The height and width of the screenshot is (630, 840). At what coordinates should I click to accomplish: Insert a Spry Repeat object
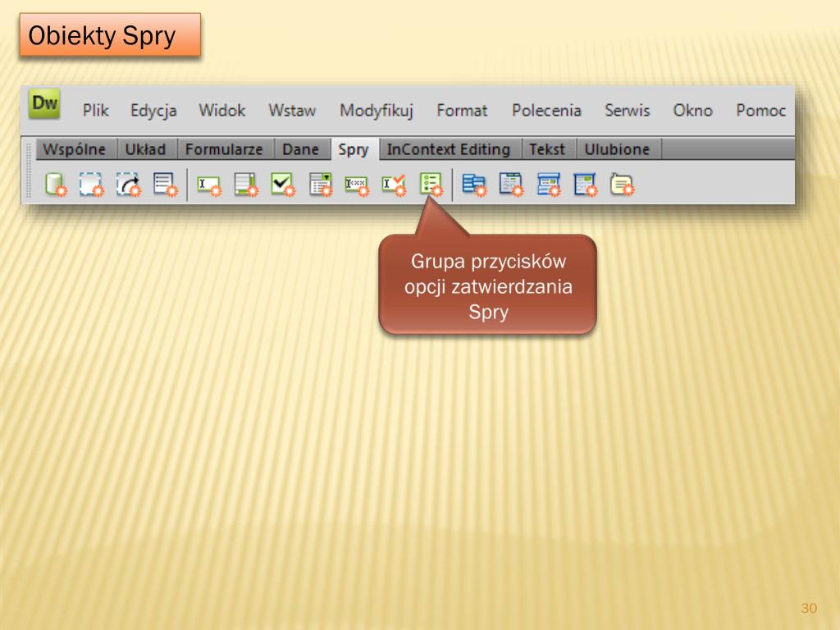pyautogui.click(x=129, y=185)
